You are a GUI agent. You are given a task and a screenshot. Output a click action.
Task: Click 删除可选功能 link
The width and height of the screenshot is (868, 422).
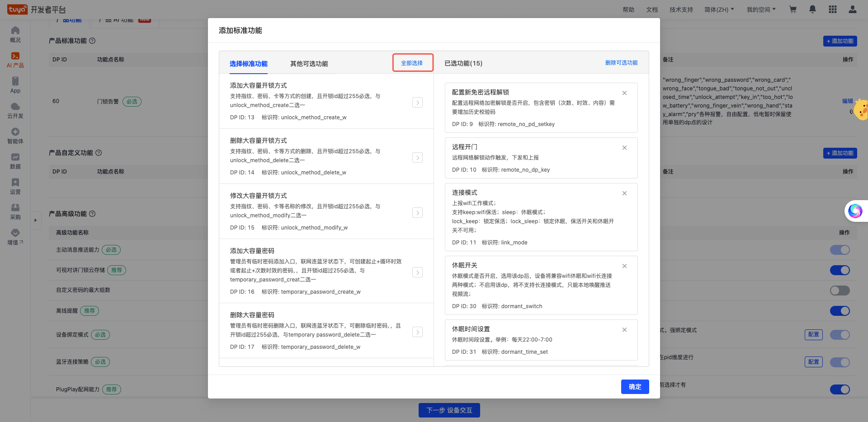621,63
